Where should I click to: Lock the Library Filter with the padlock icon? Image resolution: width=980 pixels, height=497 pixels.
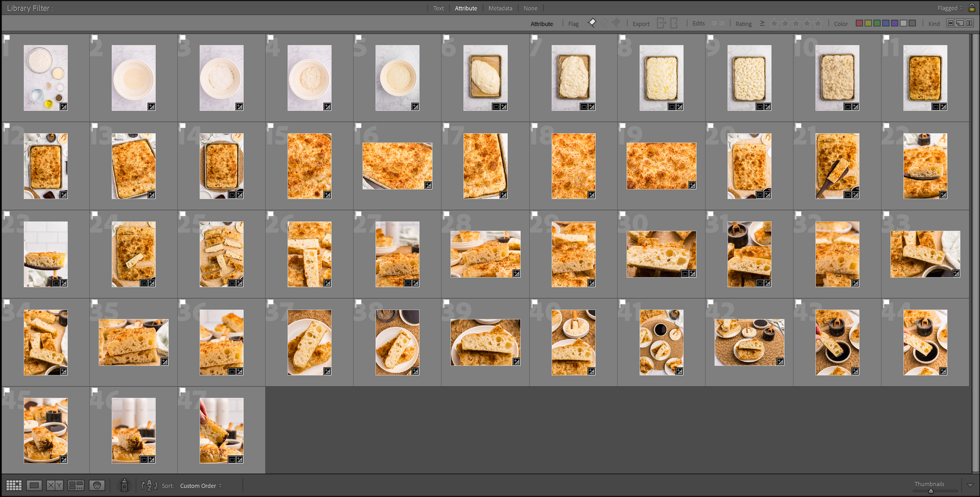point(972,8)
